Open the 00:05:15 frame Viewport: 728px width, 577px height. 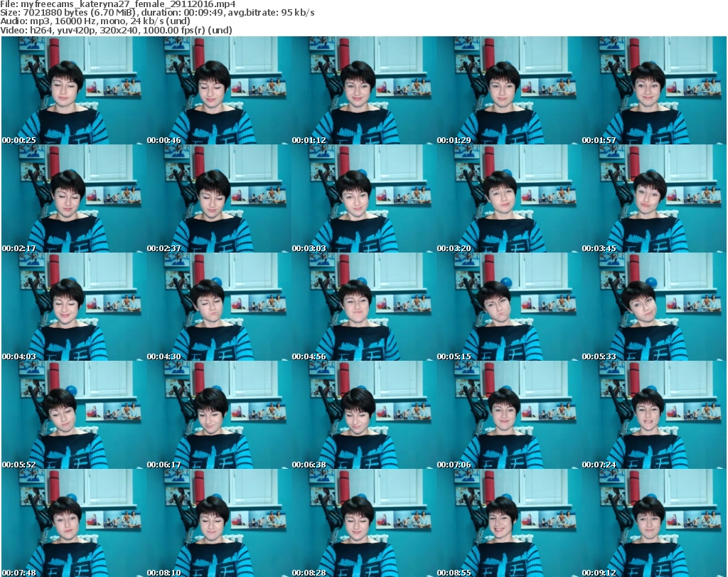coord(508,307)
